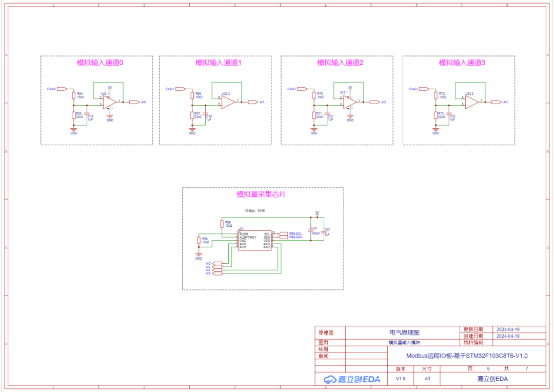Click the 模拟输入通道0 title text
The width and height of the screenshot is (554, 392).
101,63
